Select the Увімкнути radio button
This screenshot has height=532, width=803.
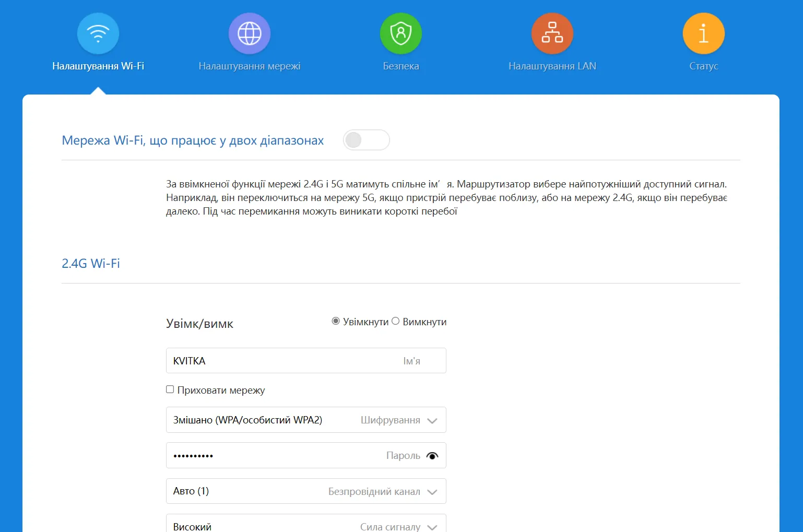point(336,321)
